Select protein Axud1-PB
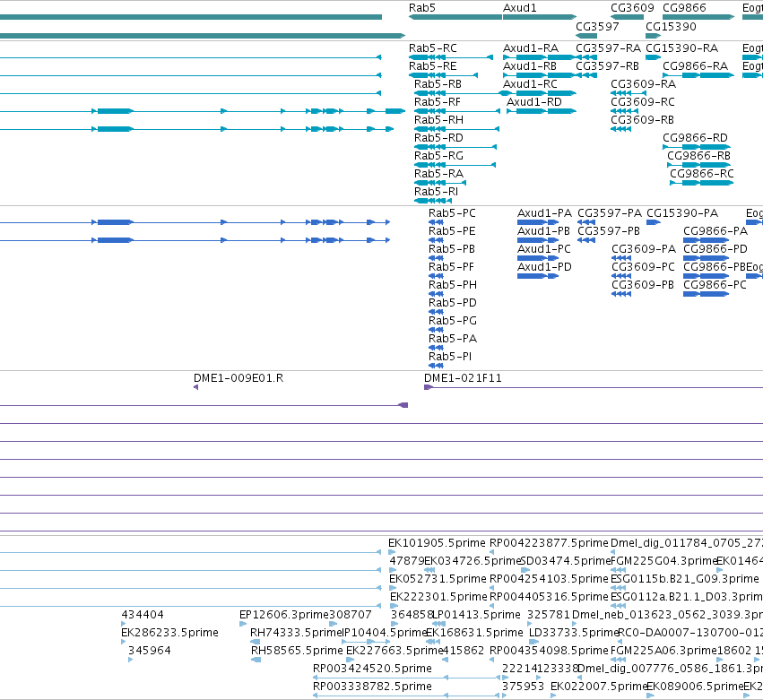 543,231
